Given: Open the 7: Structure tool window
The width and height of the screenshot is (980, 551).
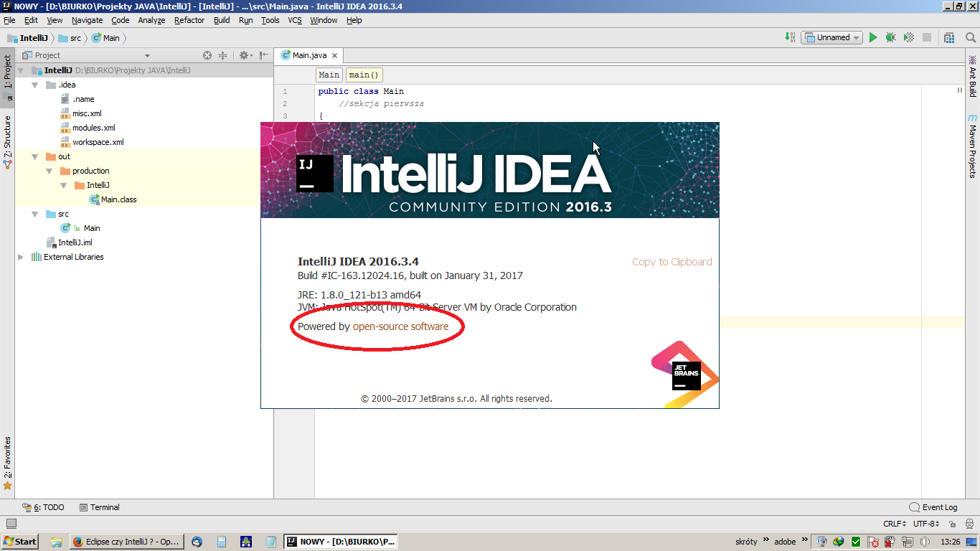Looking at the screenshot, I should pos(7,141).
